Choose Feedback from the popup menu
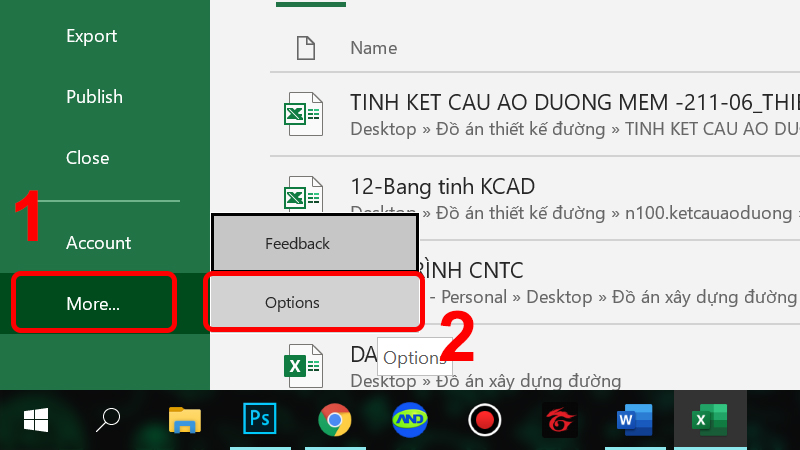Image resolution: width=800 pixels, height=450 pixels. click(297, 243)
